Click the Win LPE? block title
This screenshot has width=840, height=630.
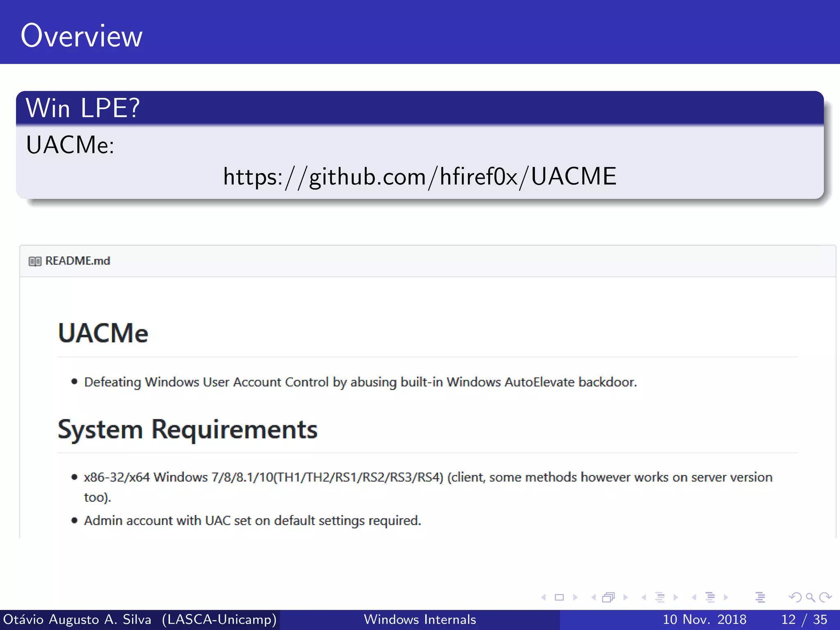(83, 108)
